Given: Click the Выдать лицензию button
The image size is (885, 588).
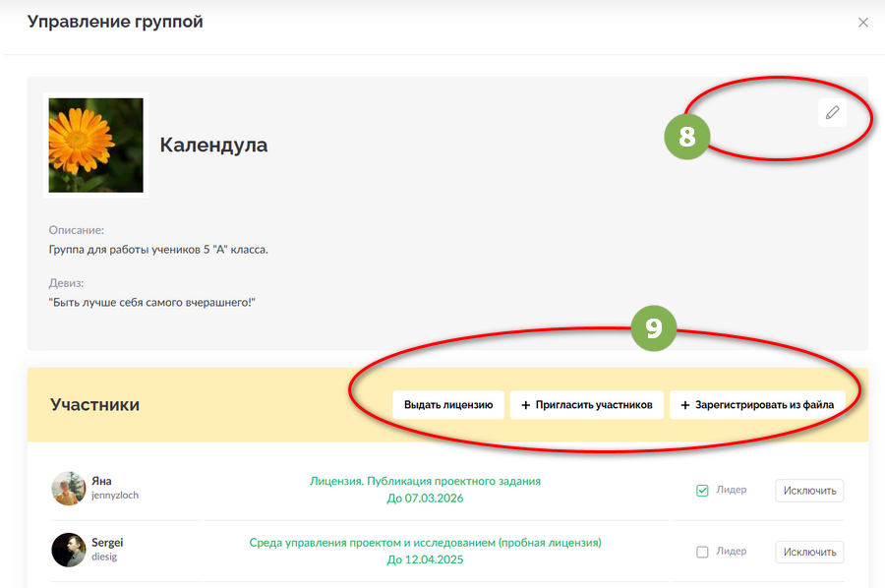Looking at the screenshot, I should (448, 404).
